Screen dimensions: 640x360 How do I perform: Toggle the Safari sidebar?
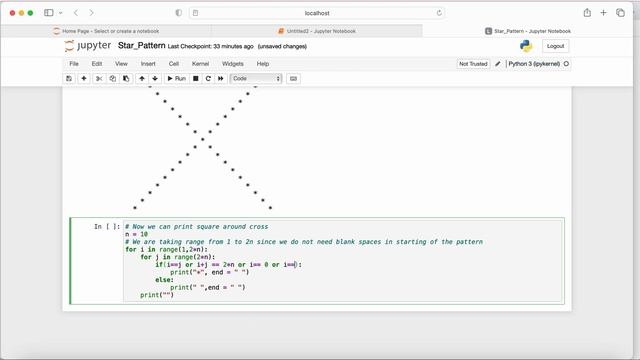coord(49,13)
